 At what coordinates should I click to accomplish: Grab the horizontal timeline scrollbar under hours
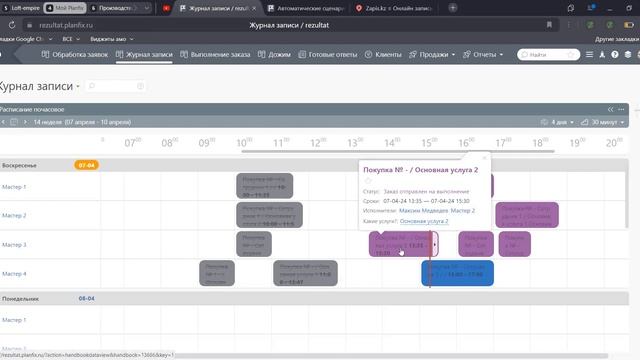pyautogui.click(x=398, y=151)
